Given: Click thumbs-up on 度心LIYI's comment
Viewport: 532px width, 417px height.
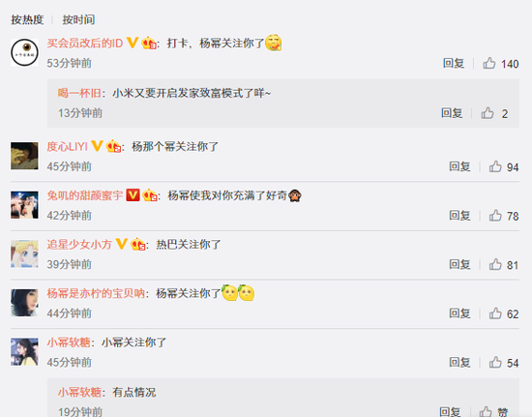Looking at the screenshot, I should 495,166.
